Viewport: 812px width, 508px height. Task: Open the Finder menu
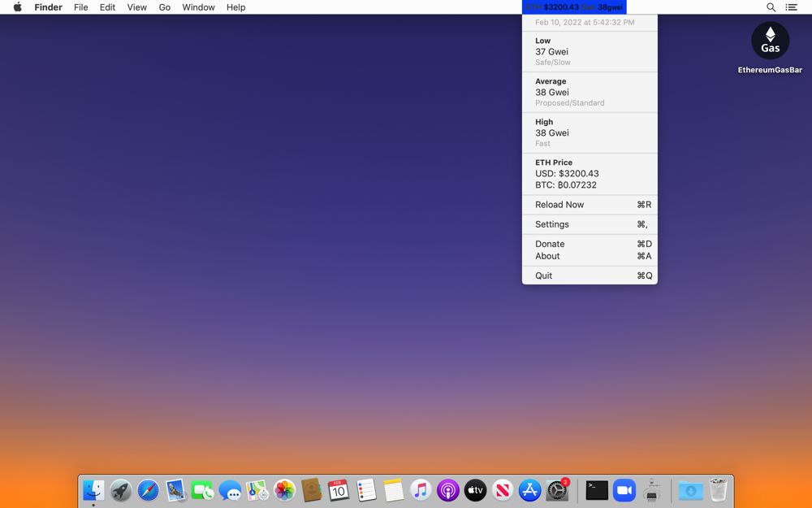click(48, 7)
